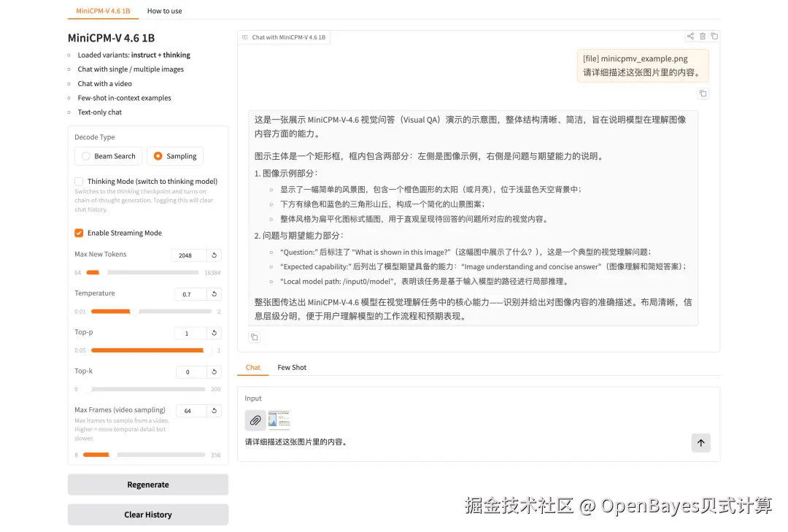Click the Top-p value field
The width and height of the screenshot is (788, 532).
pos(190,333)
